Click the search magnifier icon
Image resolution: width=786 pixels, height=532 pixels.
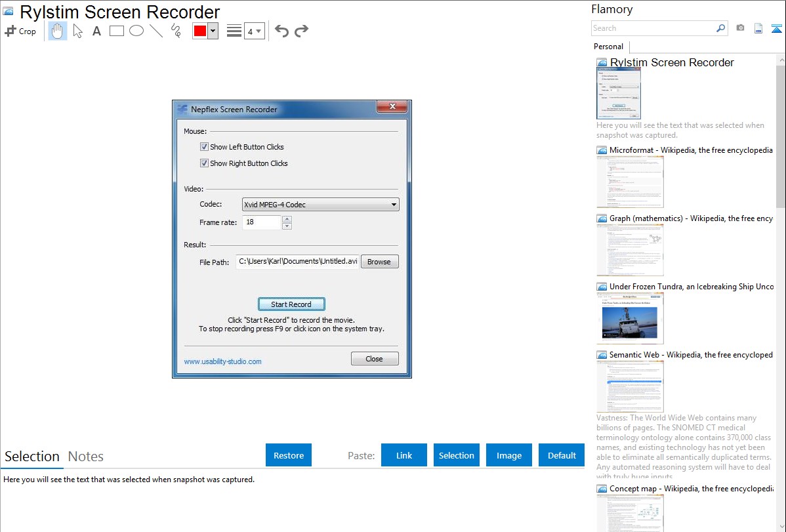point(721,28)
